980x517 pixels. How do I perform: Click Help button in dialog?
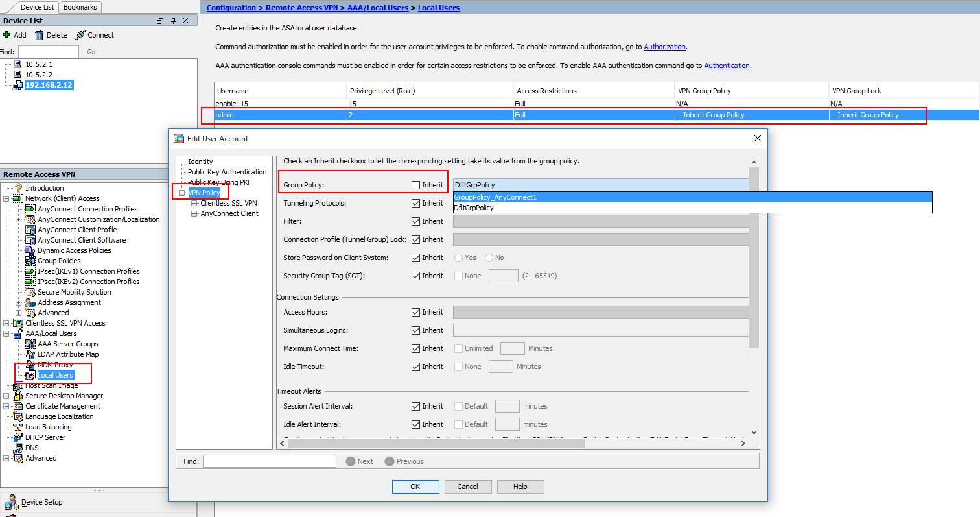[520, 487]
